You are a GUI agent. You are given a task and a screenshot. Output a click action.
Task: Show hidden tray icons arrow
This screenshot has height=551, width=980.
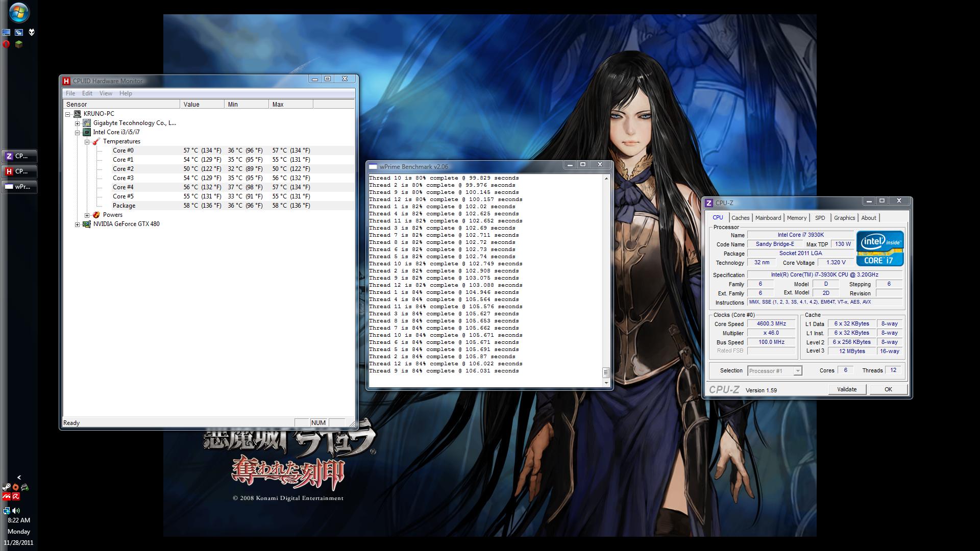pos(19,478)
